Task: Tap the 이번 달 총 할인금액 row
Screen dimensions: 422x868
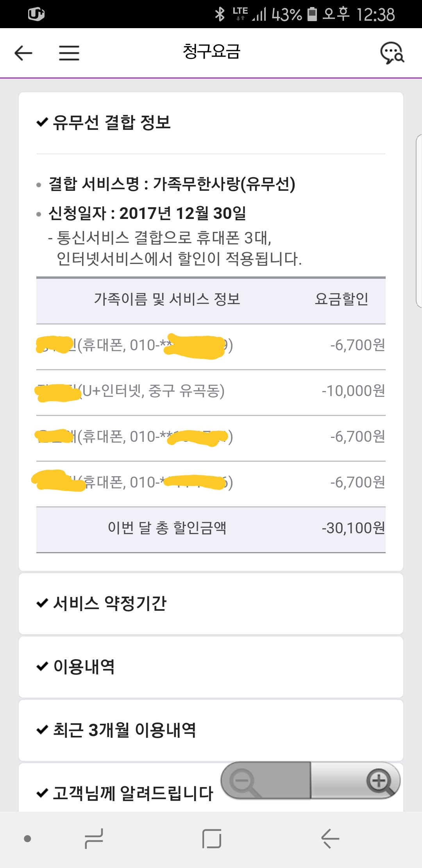Action: (x=211, y=528)
